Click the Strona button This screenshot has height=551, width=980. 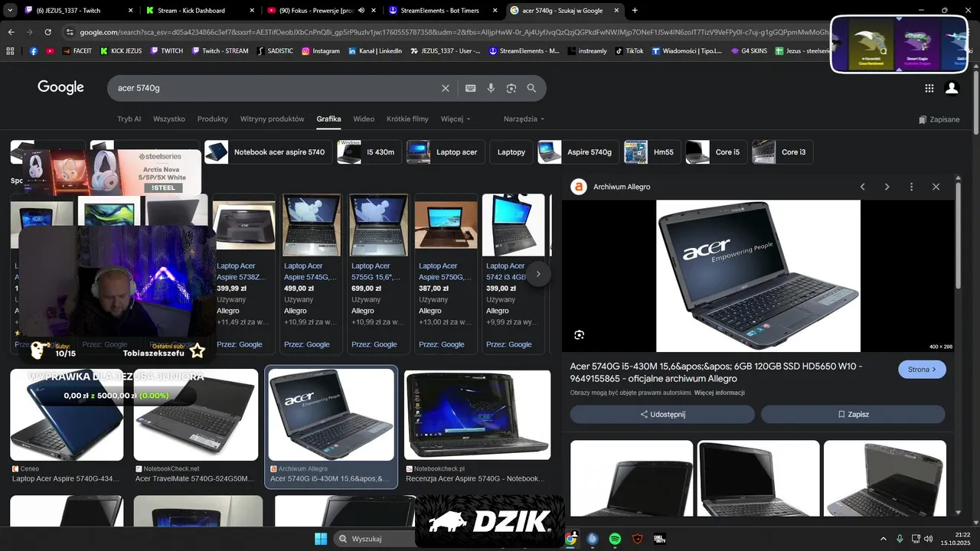922,370
